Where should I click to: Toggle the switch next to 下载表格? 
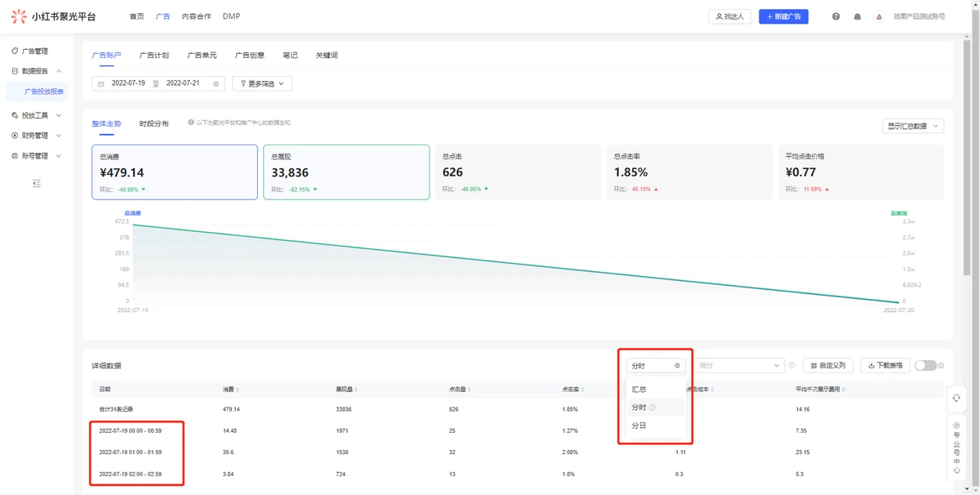[924, 366]
